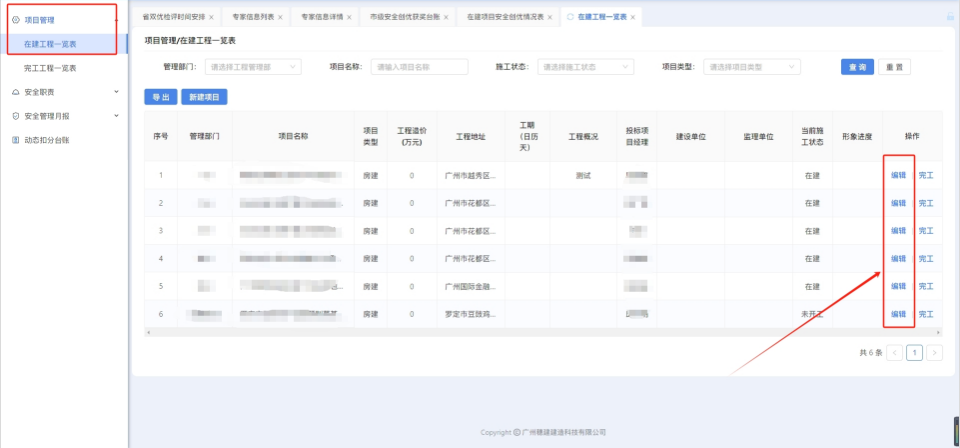Image resolution: width=960 pixels, height=448 pixels.
Task: Expand the 安全管理月报 menu
Action: tap(116, 116)
